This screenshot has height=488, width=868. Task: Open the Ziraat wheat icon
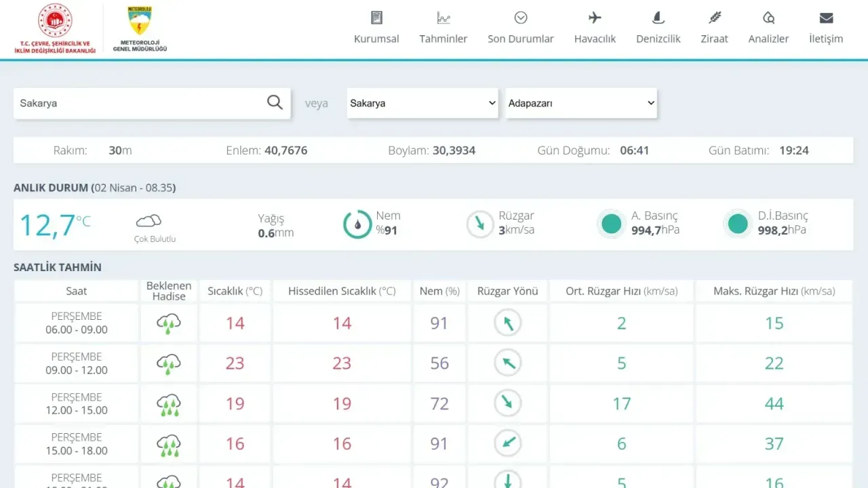click(714, 18)
